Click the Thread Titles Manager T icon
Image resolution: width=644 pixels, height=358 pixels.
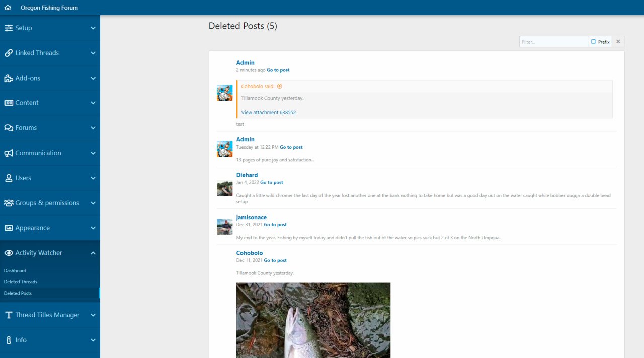pyautogui.click(x=9, y=315)
